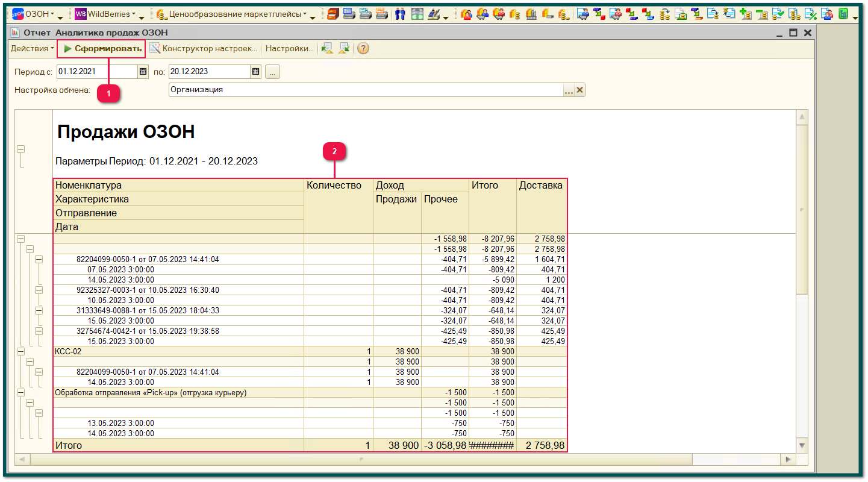Collapse the report header group
This screenshot has height=482, width=868.
tap(21, 149)
